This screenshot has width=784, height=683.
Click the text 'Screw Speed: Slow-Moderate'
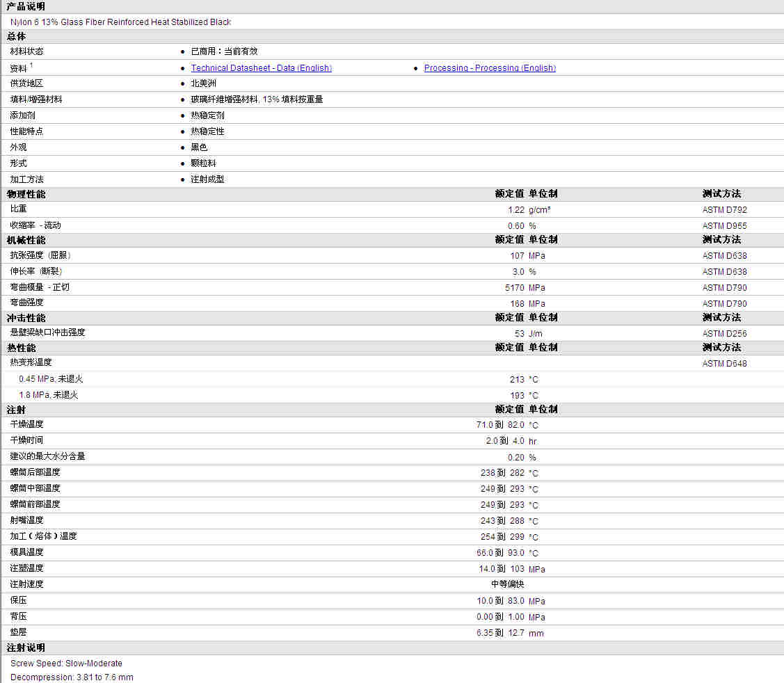(66, 664)
